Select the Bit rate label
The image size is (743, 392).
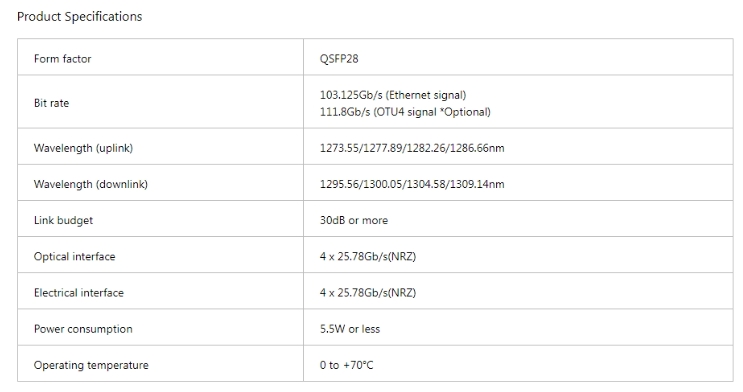click(51, 103)
